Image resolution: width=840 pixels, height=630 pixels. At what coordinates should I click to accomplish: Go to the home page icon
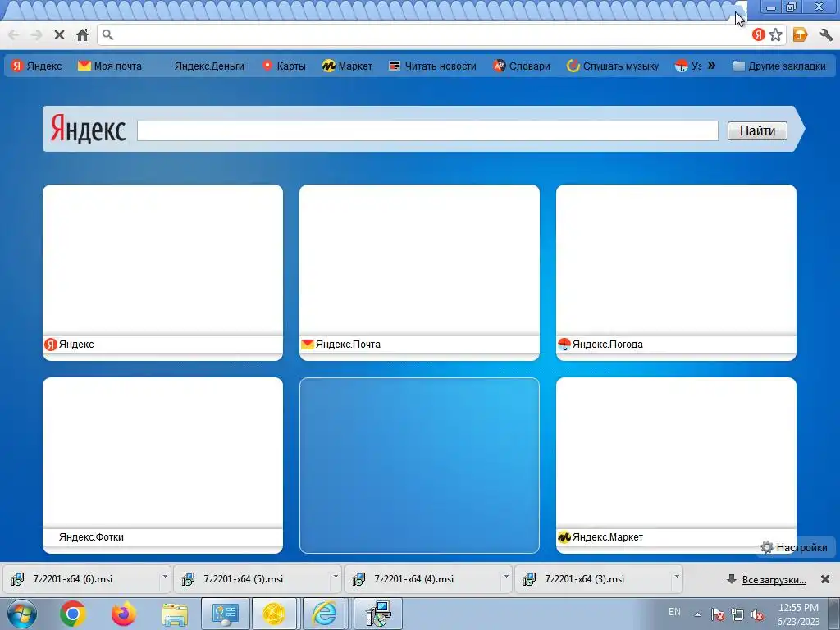83,34
